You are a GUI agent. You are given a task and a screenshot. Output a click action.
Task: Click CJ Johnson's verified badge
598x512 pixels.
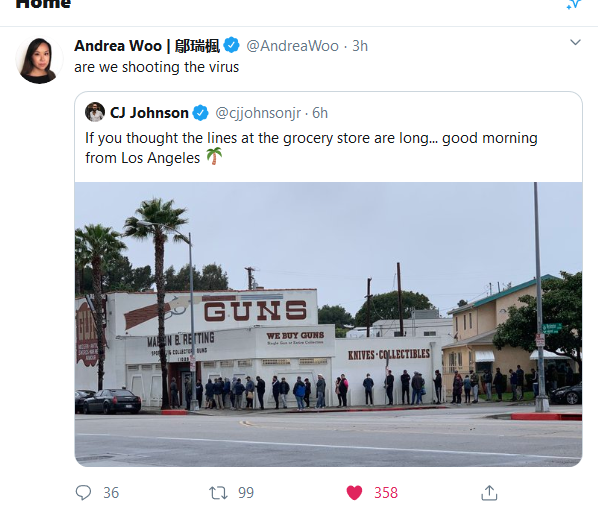200,113
